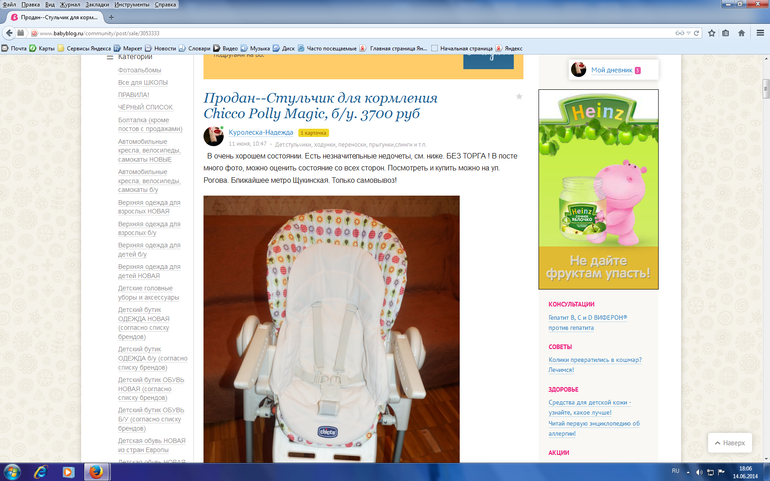Select the Продан--Стульчик browser tab
Screen dimensions: 770x481
click(54, 17)
